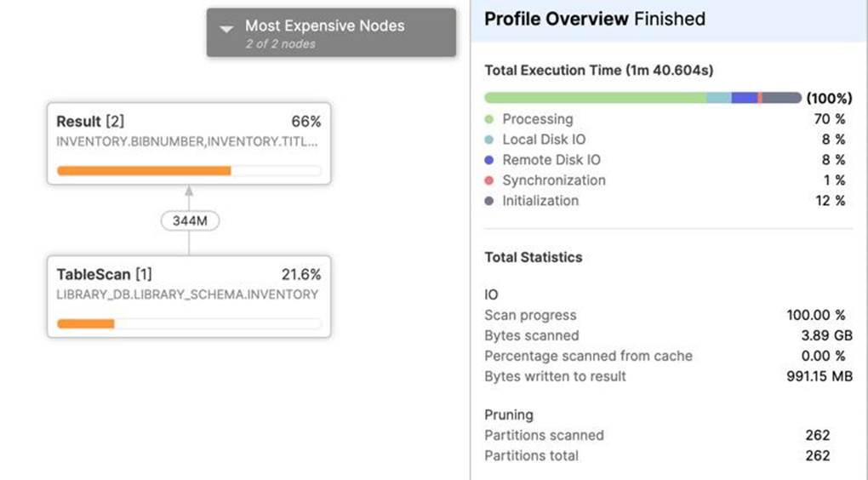Click the green Processing segment of execution bar
This screenshot has height=480, width=868.
coord(595,98)
